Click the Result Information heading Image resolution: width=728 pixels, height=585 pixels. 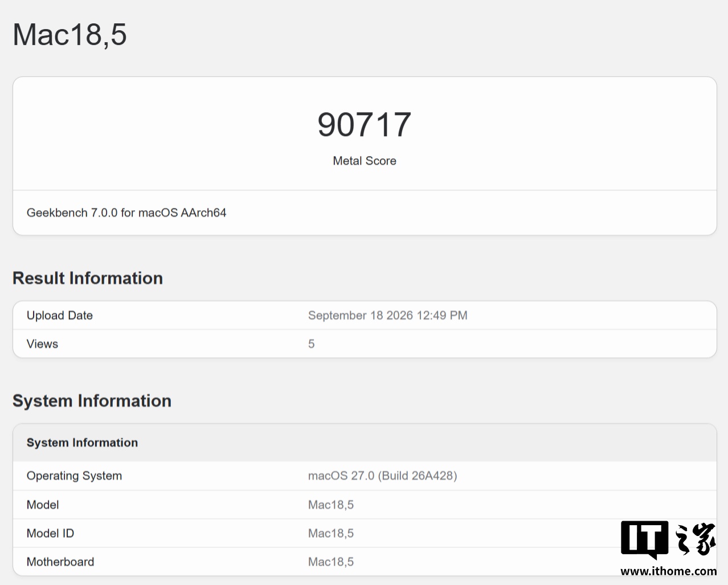[88, 278]
